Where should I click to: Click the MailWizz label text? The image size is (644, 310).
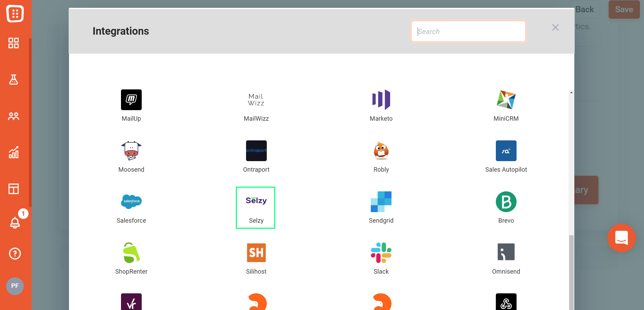256,119
